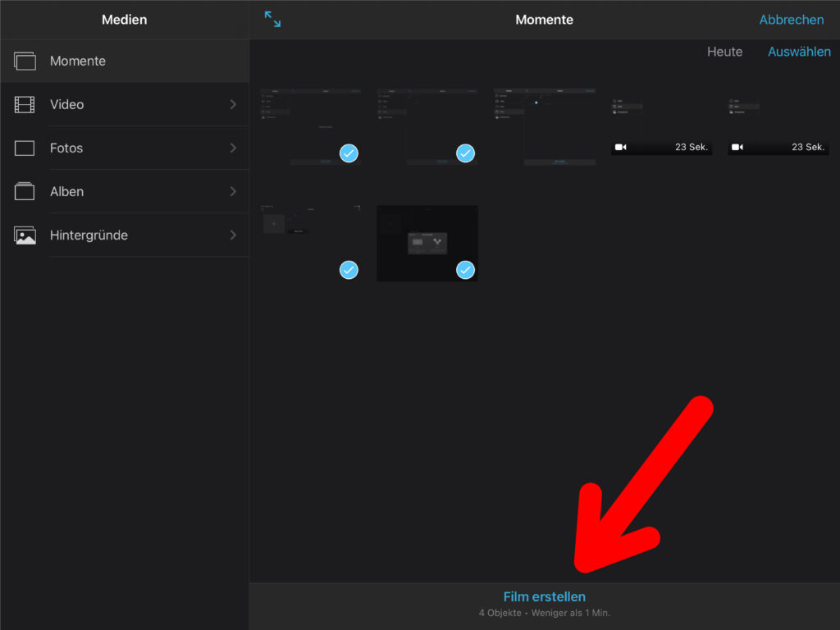Image resolution: width=840 pixels, height=630 pixels.
Task: Expand the Fotos category chevron
Action: (x=233, y=148)
